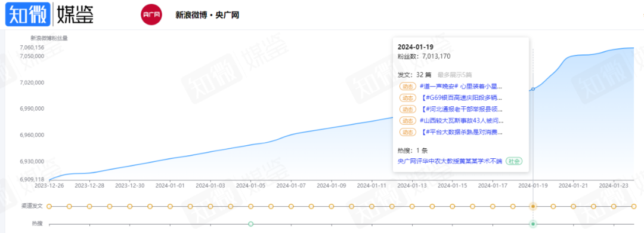Click the 6,960,000 y-axis label
The image size is (644, 233).
[x=32, y=135]
